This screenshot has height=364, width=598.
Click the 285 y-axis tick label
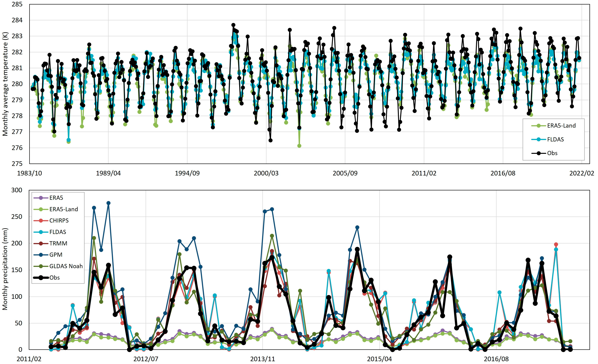coord(17,4)
